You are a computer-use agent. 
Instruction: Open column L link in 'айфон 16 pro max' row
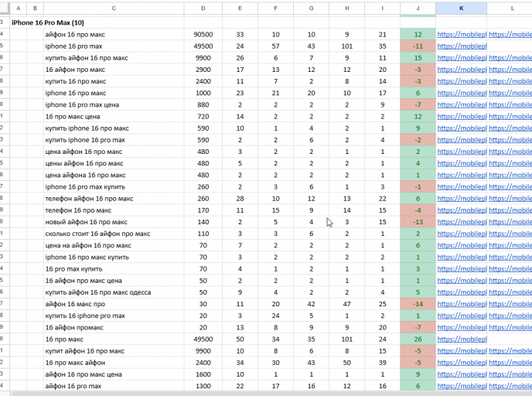point(510,386)
